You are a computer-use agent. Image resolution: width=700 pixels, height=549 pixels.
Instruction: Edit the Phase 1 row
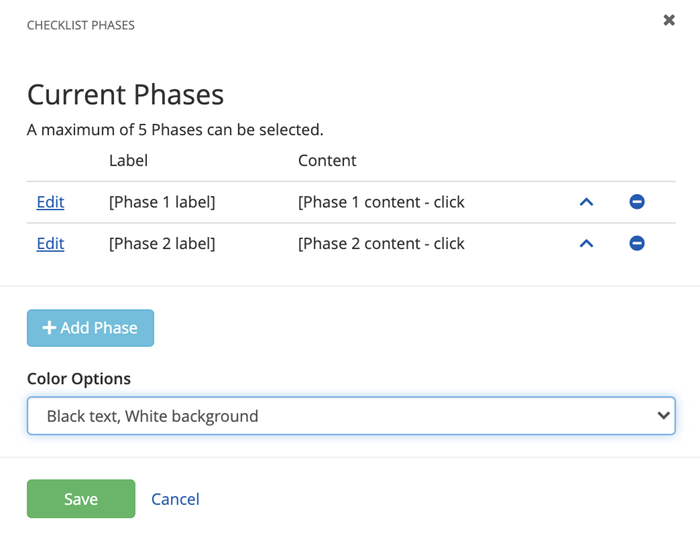tap(50, 202)
